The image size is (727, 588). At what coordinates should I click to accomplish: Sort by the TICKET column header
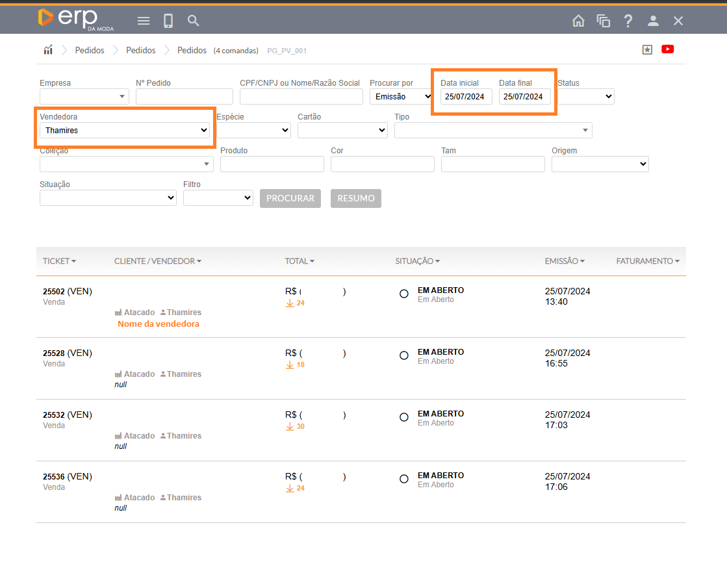(59, 261)
